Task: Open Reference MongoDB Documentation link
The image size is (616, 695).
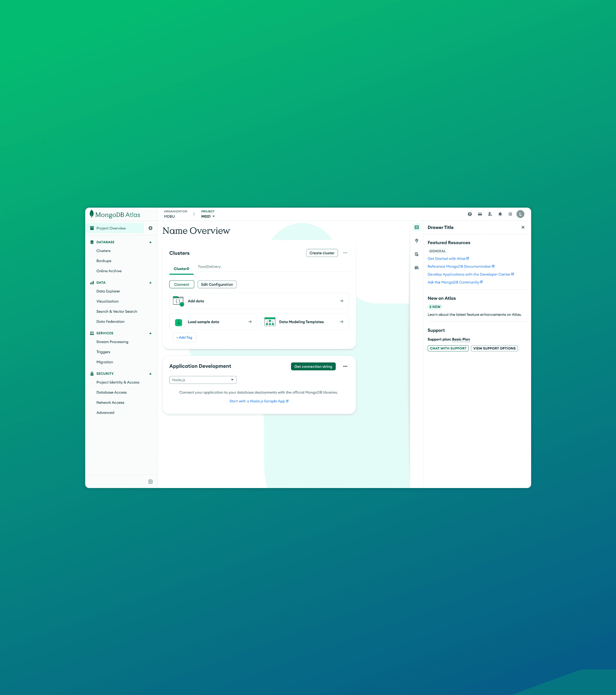Action: pyautogui.click(x=461, y=267)
